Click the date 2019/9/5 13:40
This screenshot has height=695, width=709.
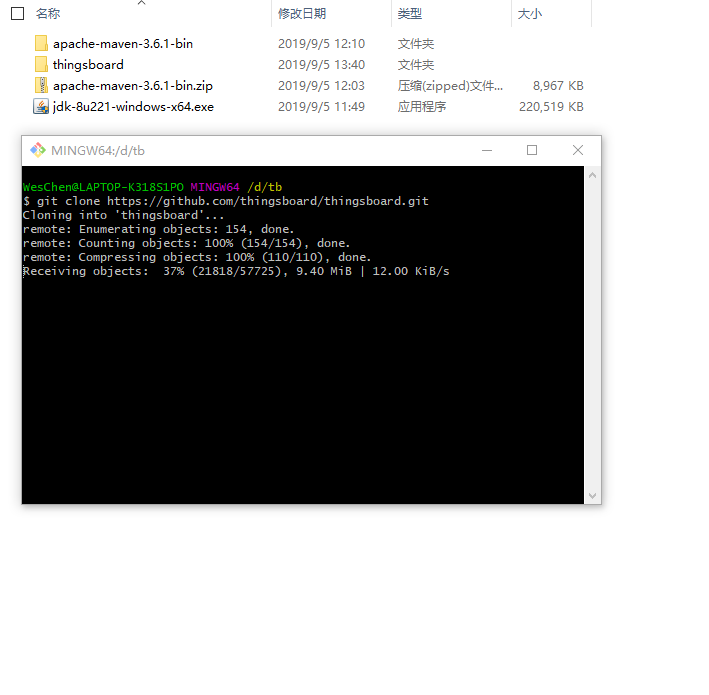tap(321, 65)
